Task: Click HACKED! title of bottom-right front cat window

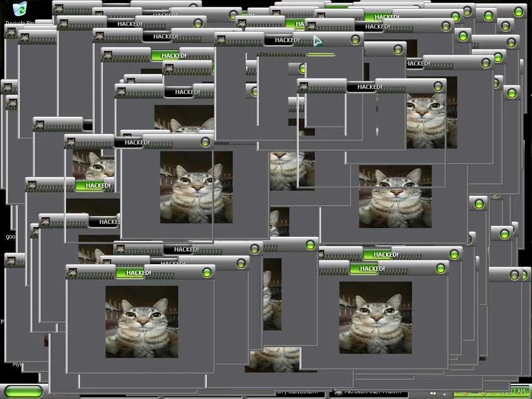Action: click(372, 269)
